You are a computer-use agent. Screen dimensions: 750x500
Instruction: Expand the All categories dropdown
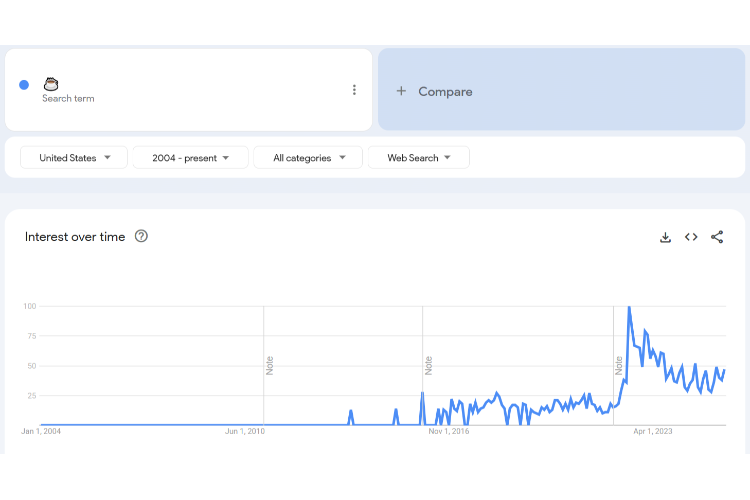coord(309,158)
